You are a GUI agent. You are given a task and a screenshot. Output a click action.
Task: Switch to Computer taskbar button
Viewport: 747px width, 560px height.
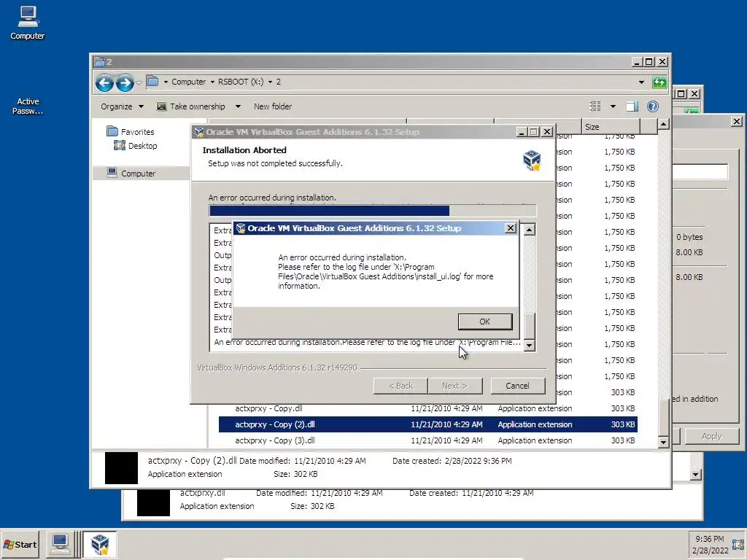tap(60, 544)
